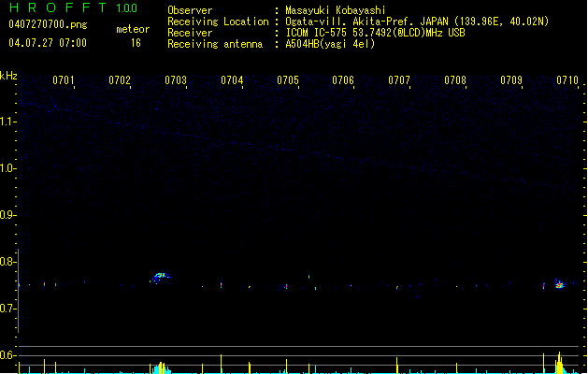Image resolution: width=588 pixels, height=374 pixels.
Task: Click the 0705 time marker
Action: (x=288, y=80)
